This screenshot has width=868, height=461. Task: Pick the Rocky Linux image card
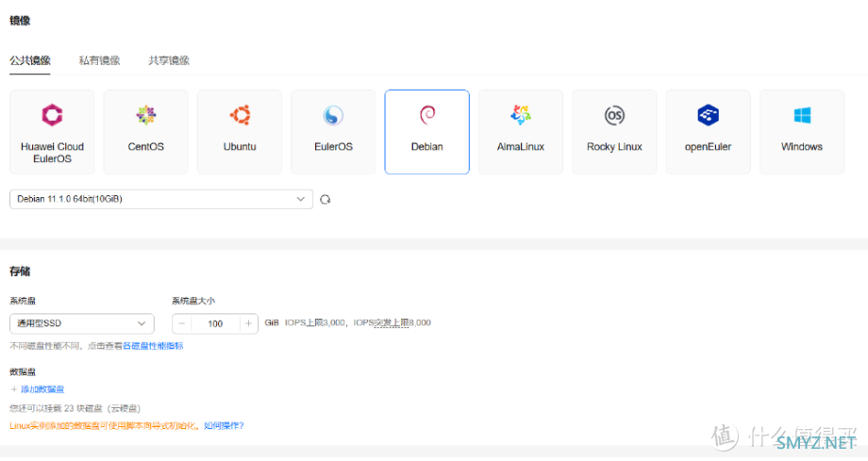tap(614, 132)
